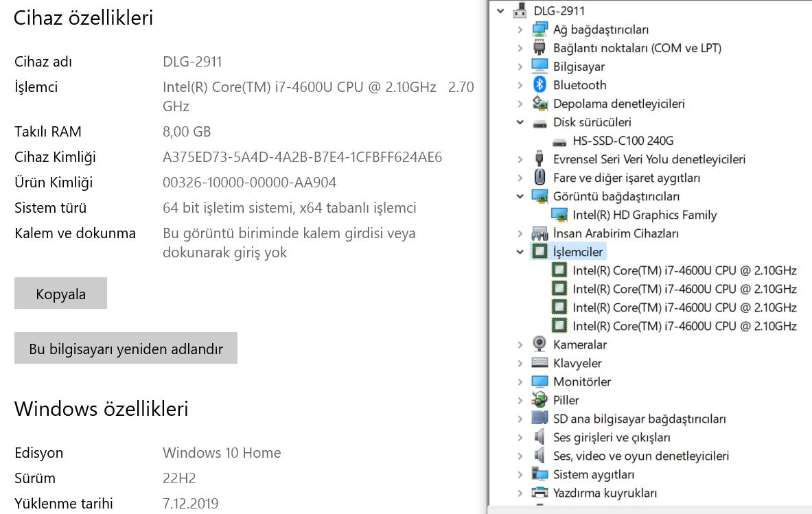Click the device name value DLG-2911

[x=192, y=62]
